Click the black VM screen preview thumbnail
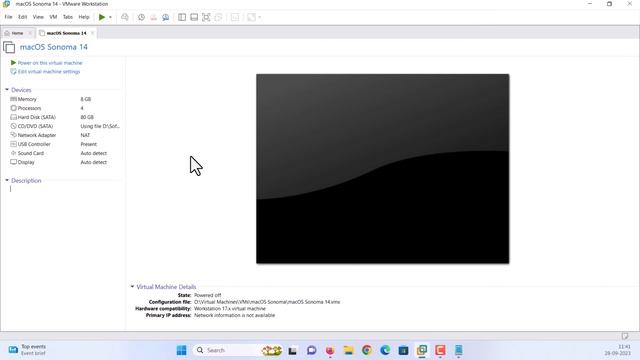This screenshot has height=360, width=640. coord(382,169)
